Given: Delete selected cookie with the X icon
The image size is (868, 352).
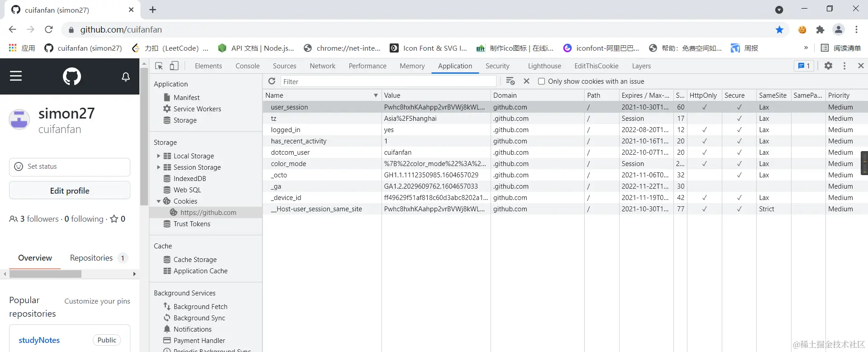Looking at the screenshot, I should (x=526, y=81).
